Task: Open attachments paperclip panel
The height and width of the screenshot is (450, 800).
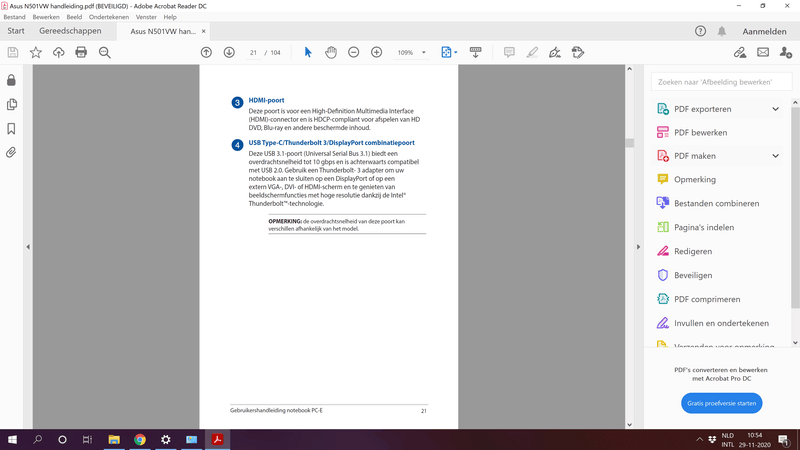Action: click(x=11, y=153)
